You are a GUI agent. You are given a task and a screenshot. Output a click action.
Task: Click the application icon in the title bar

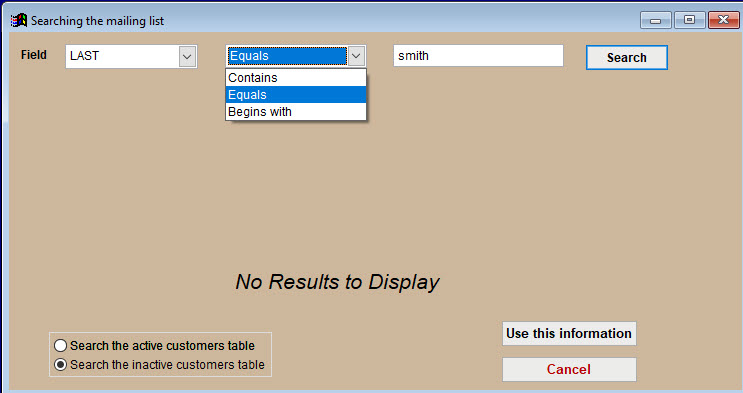coord(19,20)
